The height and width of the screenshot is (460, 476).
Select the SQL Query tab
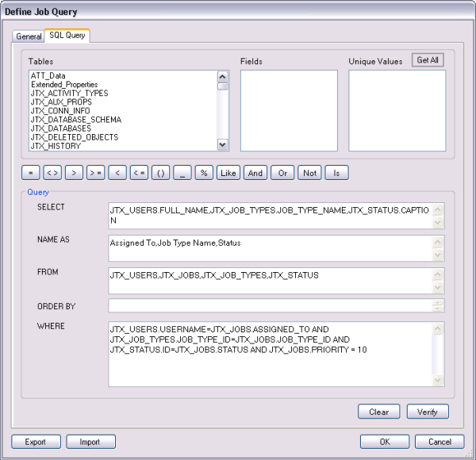pos(67,36)
